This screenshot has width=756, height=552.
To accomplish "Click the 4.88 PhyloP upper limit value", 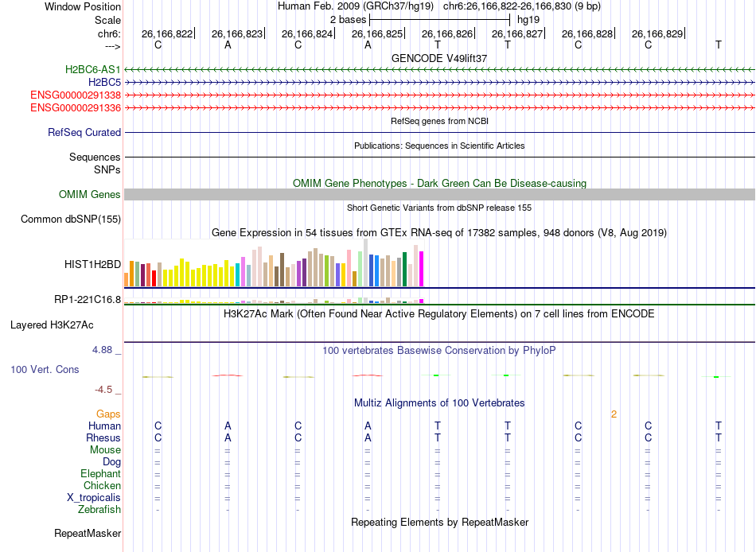I will [102, 350].
